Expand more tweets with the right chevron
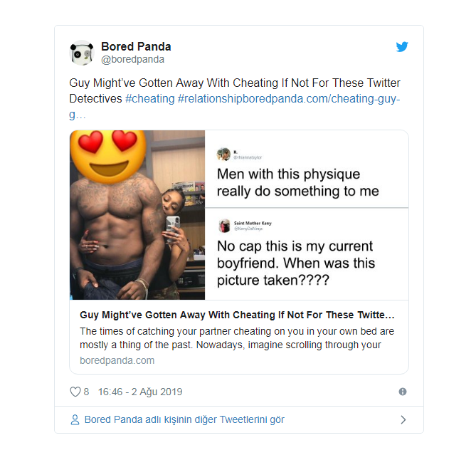Image resolution: width=476 pixels, height=455 pixels. tap(403, 420)
